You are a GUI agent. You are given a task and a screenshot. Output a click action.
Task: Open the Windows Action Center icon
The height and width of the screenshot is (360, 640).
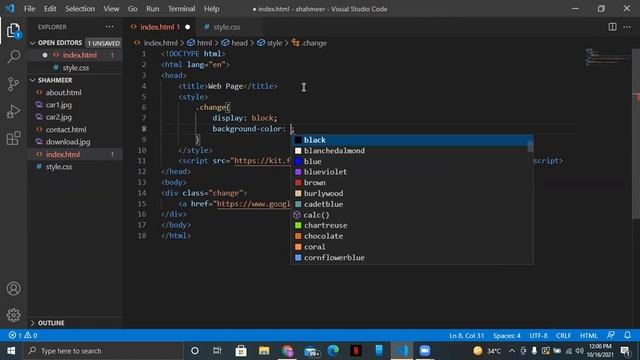coord(625,351)
